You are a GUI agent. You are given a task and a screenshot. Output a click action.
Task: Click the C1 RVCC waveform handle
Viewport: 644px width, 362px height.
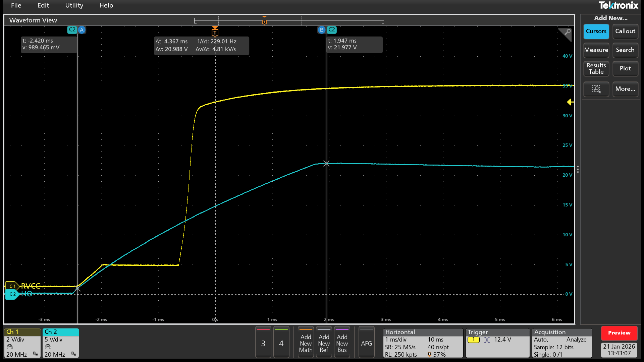click(x=12, y=286)
